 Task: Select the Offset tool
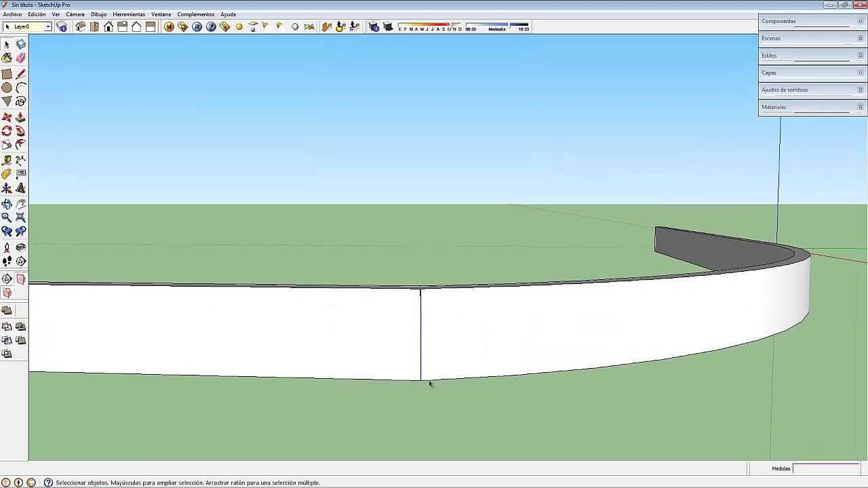click(20, 144)
